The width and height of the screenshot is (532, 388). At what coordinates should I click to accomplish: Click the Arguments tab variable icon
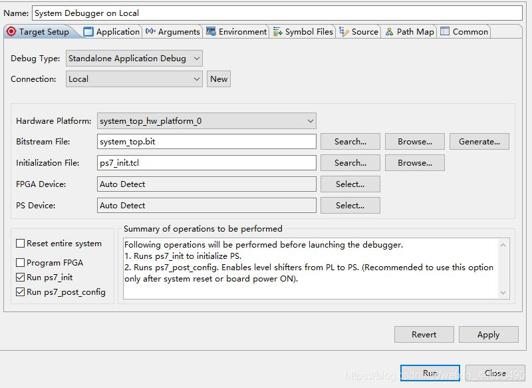click(x=150, y=32)
